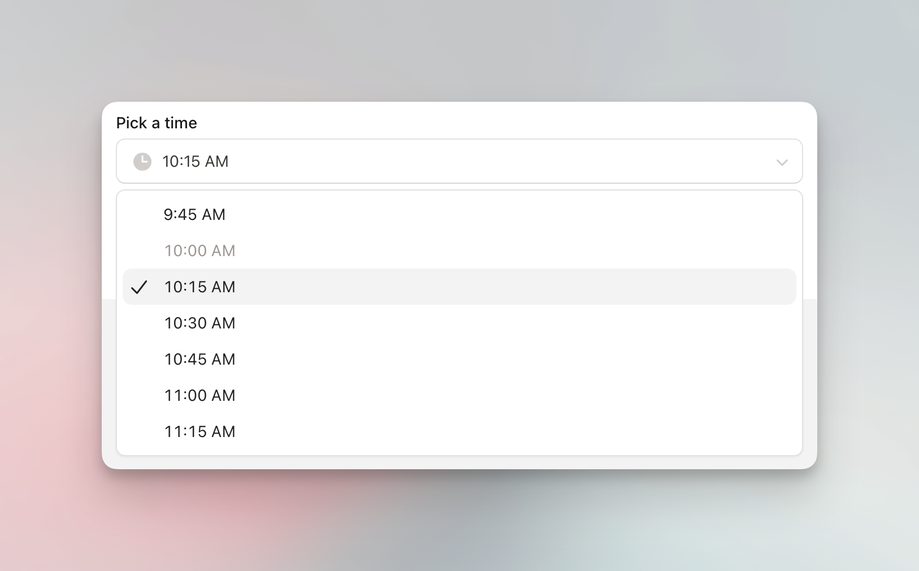Click the "Pick a time" label
Screen dimensions: 919x571
[x=156, y=123]
